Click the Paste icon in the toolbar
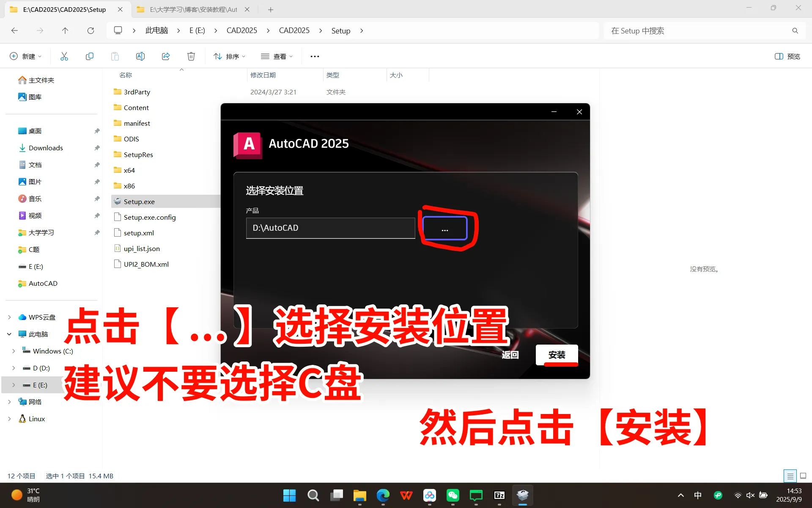This screenshot has height=508, width=812. [115, 56]
